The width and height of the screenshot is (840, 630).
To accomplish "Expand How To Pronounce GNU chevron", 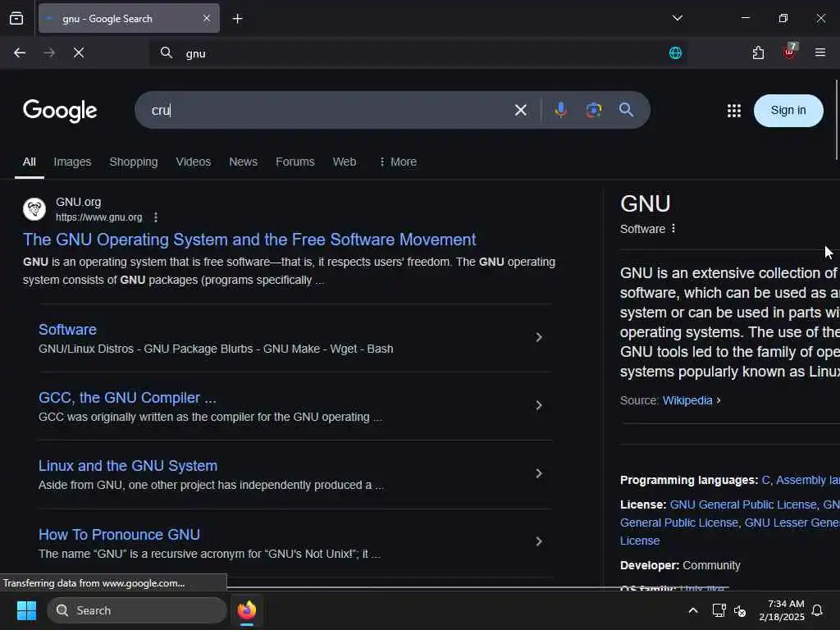I will (x=539, y=541).
